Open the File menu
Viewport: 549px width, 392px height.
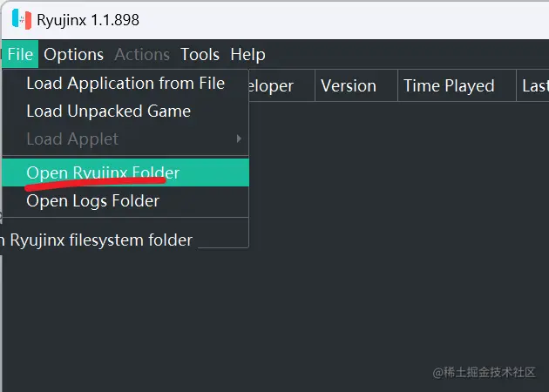[20, 54]
